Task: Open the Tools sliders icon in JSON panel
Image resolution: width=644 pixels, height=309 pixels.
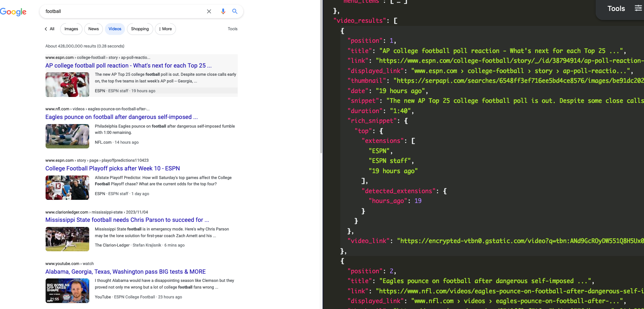Action: [638, 8]
